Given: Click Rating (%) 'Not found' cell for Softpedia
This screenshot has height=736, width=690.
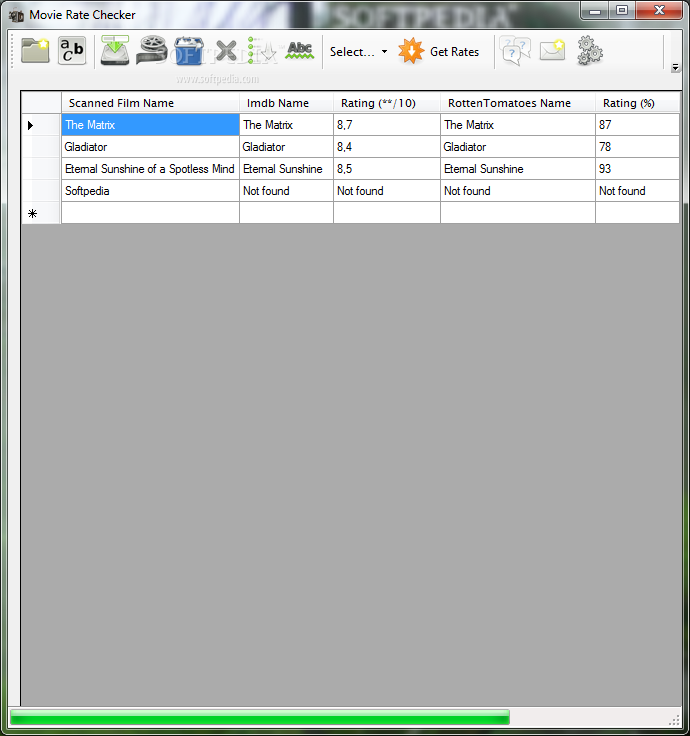Looking at the screenshot, I should (637, 191).
